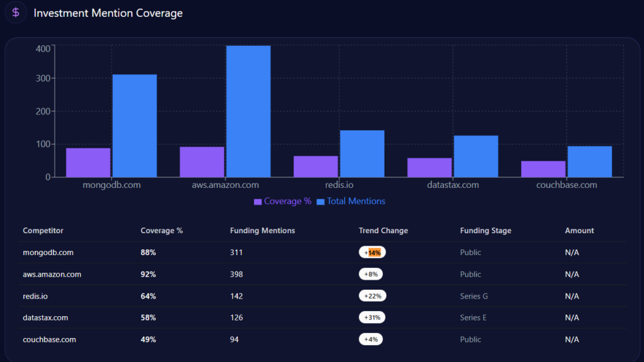Click the +22% trend badge for redis.io
Viewport: 644px width, 362px height.
[372, 296]
